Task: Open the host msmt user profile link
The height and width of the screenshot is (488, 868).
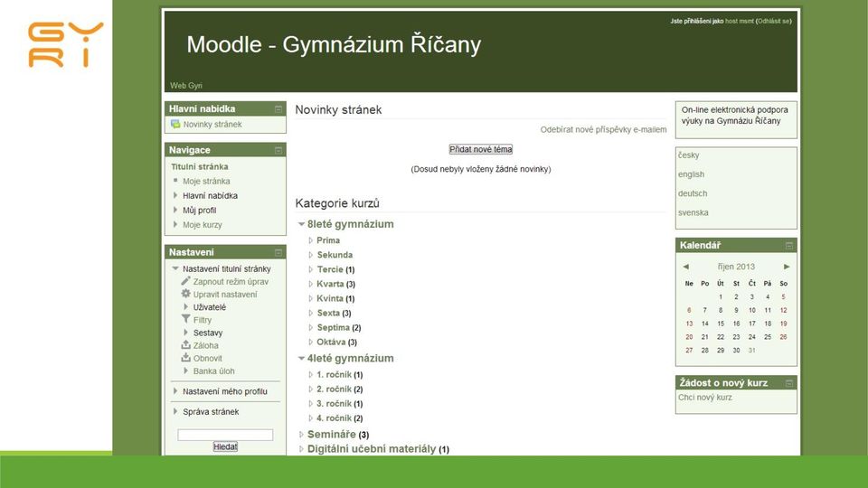Action: 740,21
